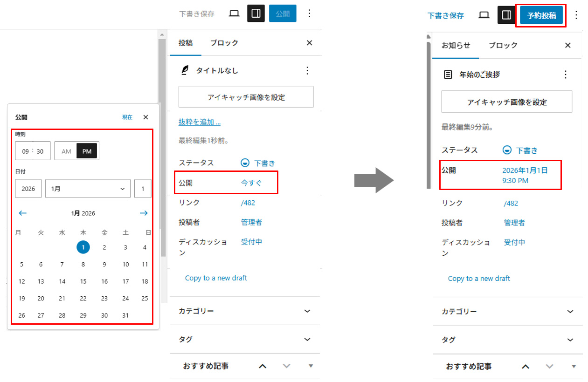Open the actions menu next to 年始のご挨拶
Viewport: 588px width, 382px height.
pyautogui.click(x=566, y=75)
